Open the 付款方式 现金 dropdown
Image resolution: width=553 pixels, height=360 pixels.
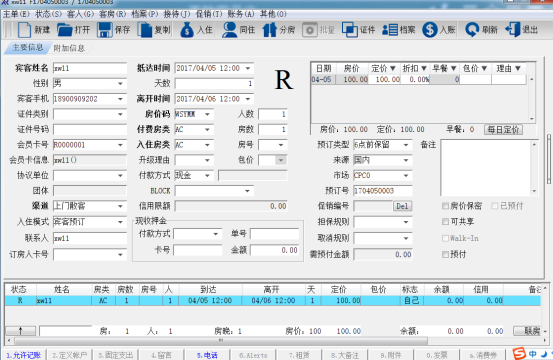(207, 175)
